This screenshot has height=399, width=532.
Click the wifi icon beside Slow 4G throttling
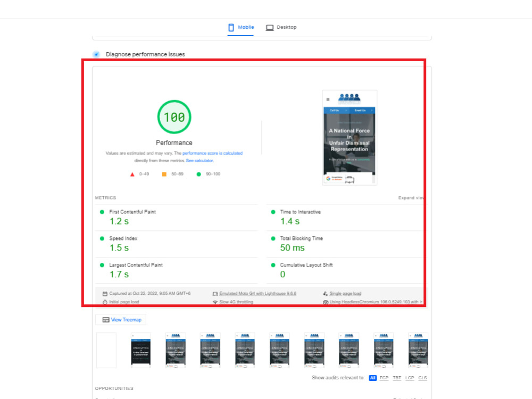point(215,302)
